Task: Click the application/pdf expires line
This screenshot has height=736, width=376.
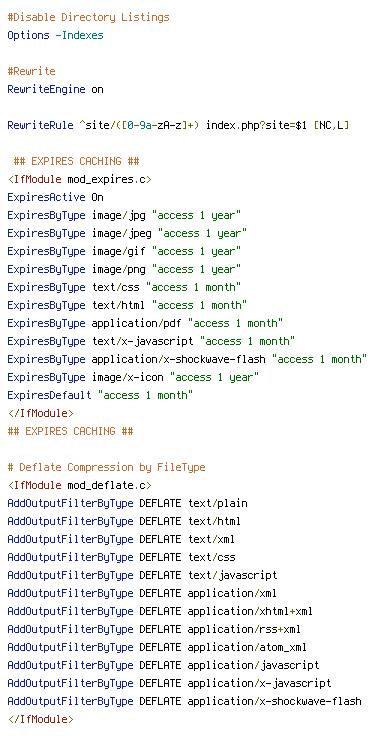Action: [146, 323]
